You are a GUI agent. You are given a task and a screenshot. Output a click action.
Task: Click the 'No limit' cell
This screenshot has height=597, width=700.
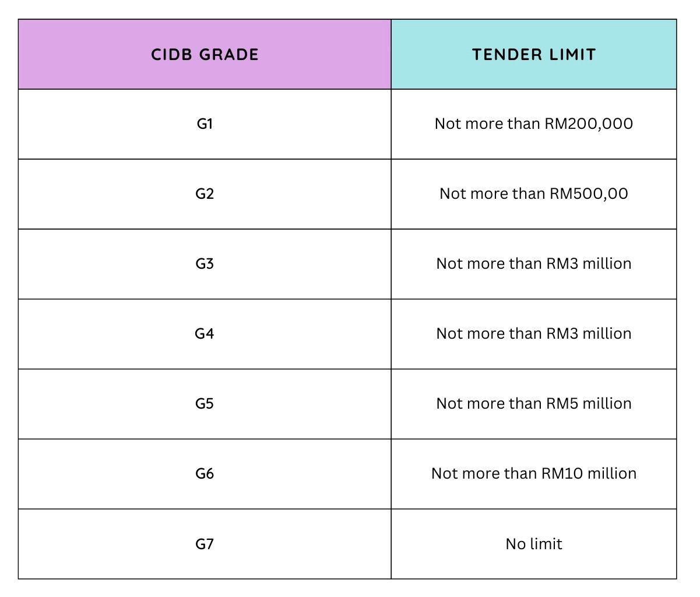pos(534,544)
